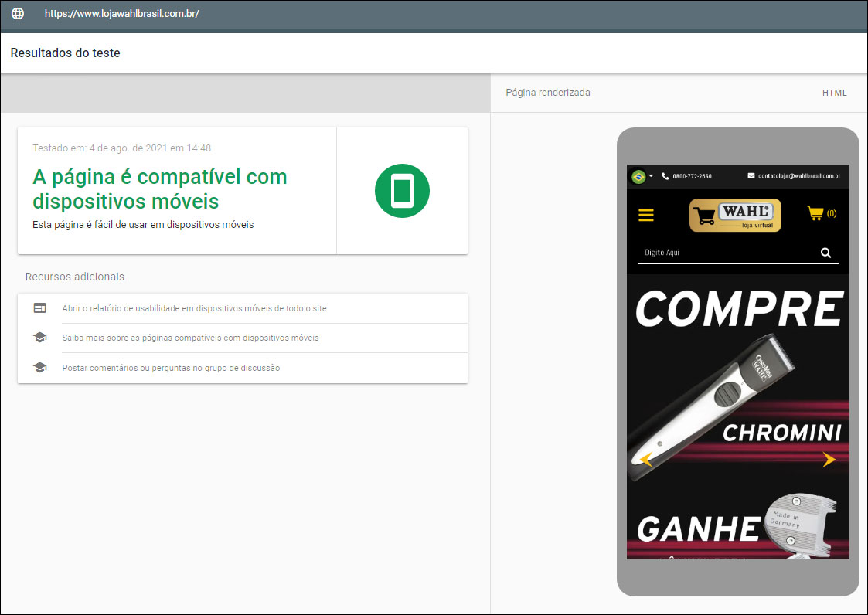The width and height of the screenshot is (868, 615).
Task: Click the phone handset icon beside 0800 number
Action: (665, 176)
